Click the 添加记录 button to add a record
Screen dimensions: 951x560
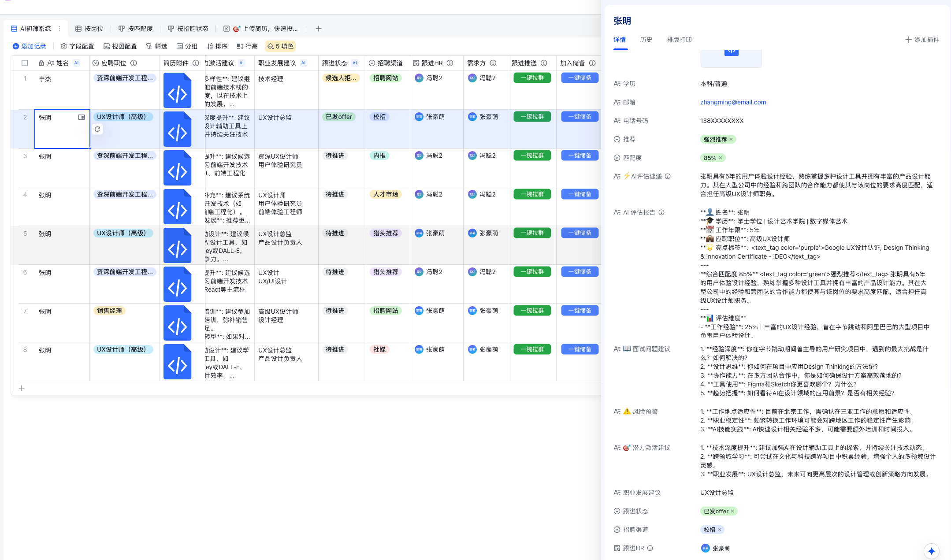[30, 46]
